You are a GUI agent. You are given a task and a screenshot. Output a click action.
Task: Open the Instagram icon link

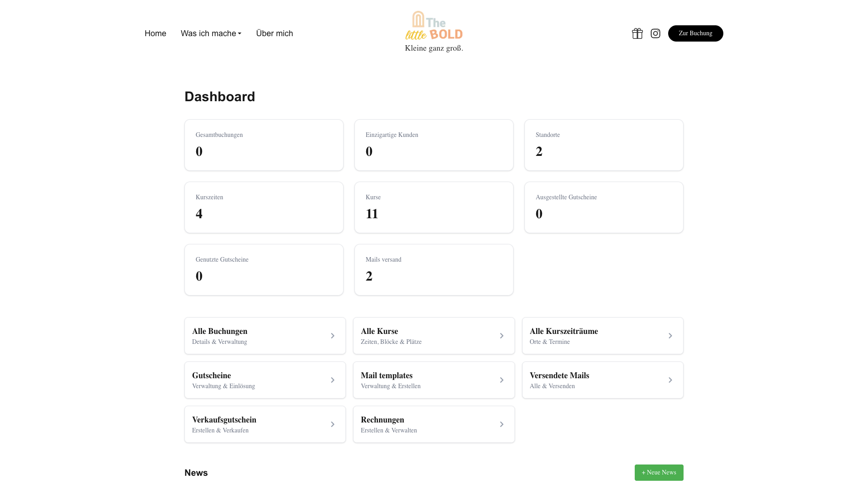coord(656,33)
